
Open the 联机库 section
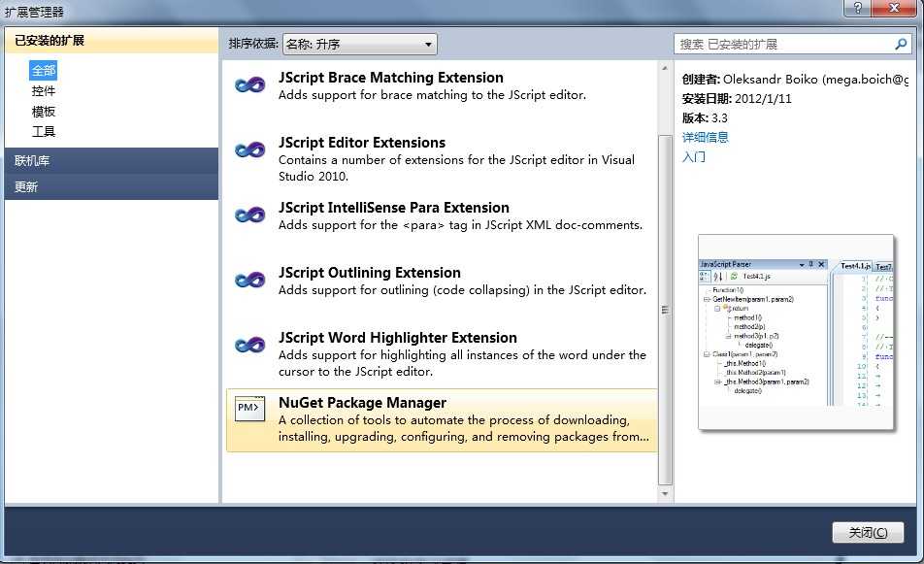click(x=112, y=160)
